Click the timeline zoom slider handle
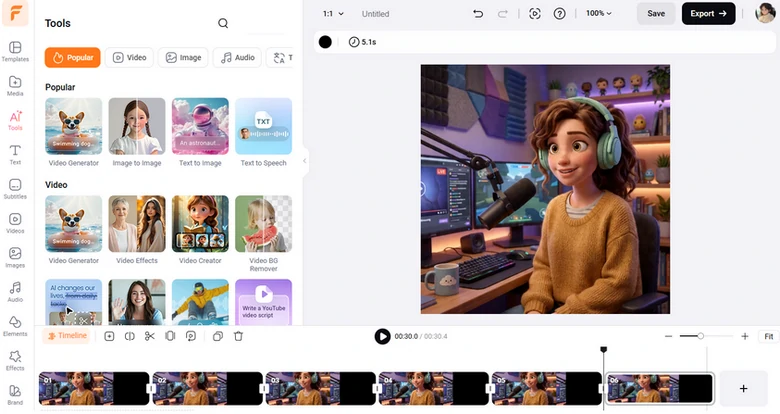Screen dimensions: 780x414 pyautogui.click(x=700, y=336)
